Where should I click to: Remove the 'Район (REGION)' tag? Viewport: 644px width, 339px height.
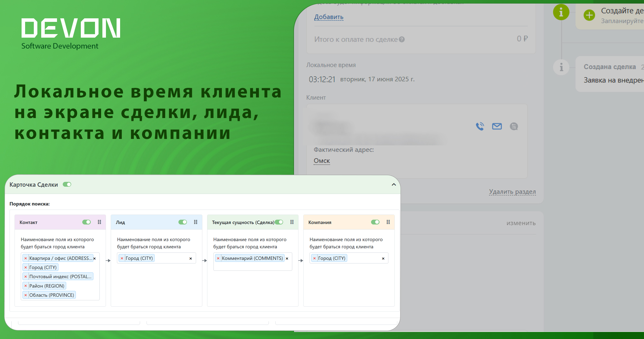point(25,286)
